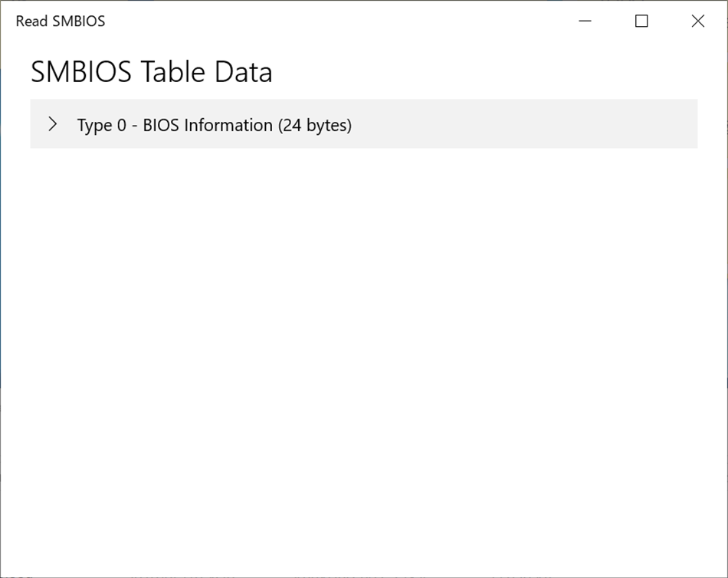Click the Read SMBIOS title text
The image size is (728, 578).
tap(59, 21)
